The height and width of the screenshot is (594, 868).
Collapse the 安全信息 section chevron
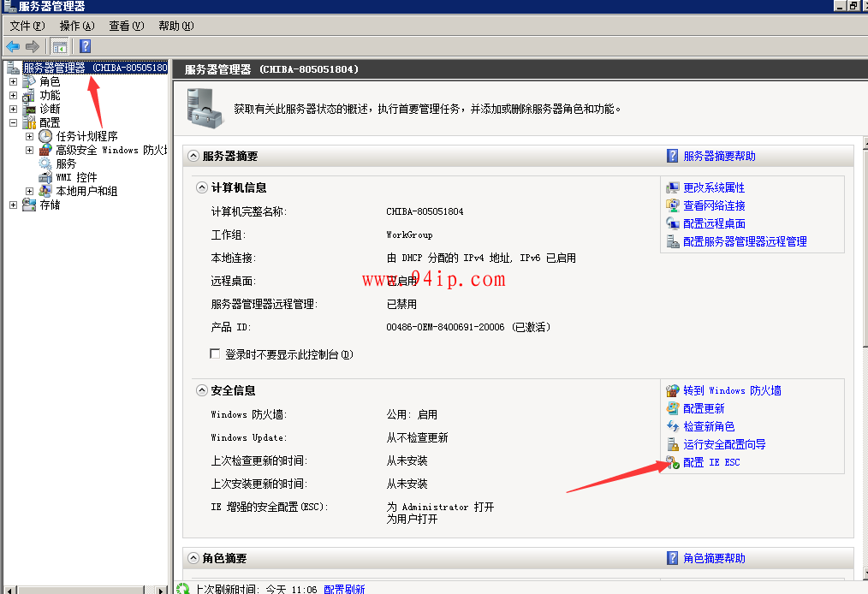coord(202,390)
